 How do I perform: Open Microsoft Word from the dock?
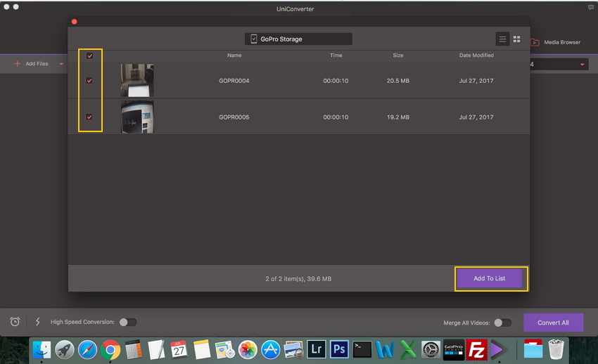(385, 349)
